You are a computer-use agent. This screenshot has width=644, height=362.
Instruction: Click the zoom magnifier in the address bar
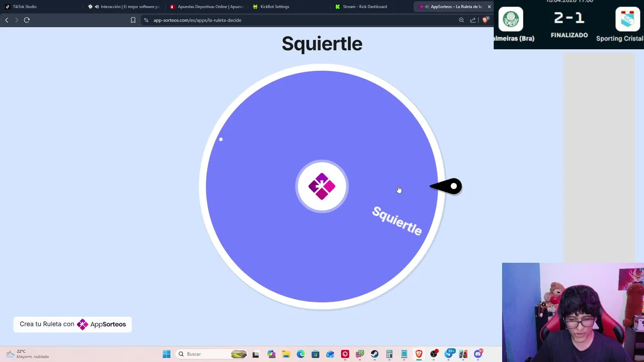click(461, 20)
